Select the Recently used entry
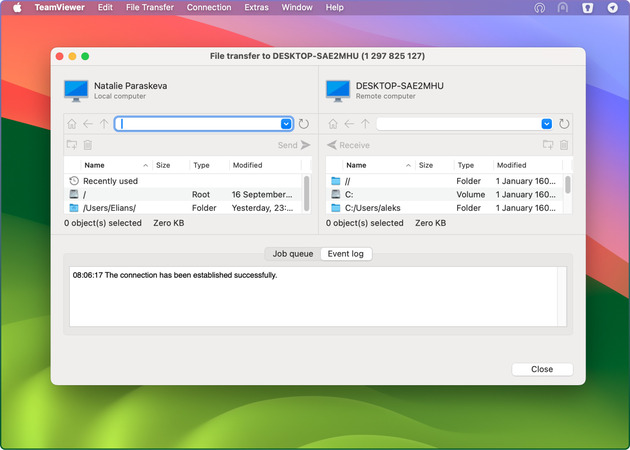Screen dimensions: 630x450 (x=183, y=181)
